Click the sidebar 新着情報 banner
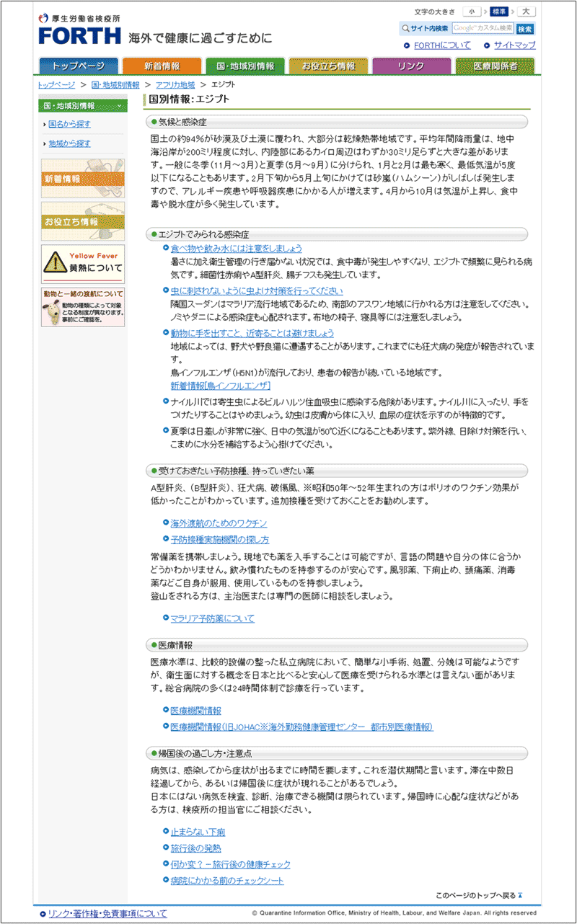The image size is (577, 924). pos(83,178)
